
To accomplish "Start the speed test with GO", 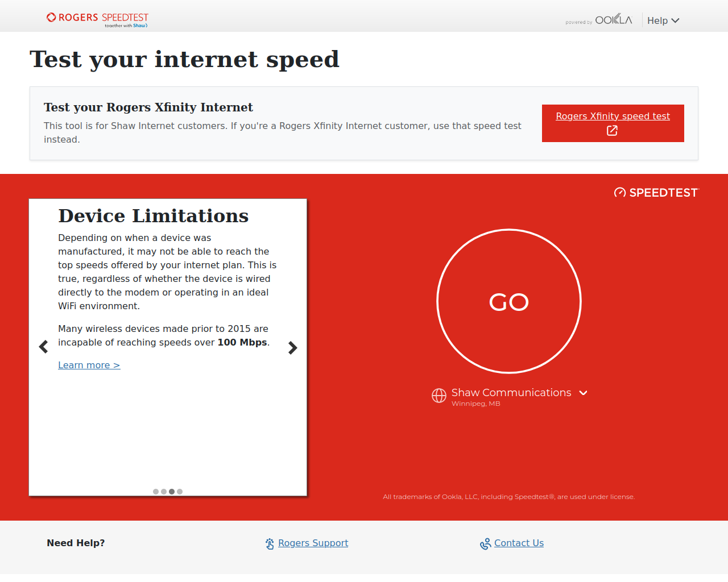I will tap(509, 301).
